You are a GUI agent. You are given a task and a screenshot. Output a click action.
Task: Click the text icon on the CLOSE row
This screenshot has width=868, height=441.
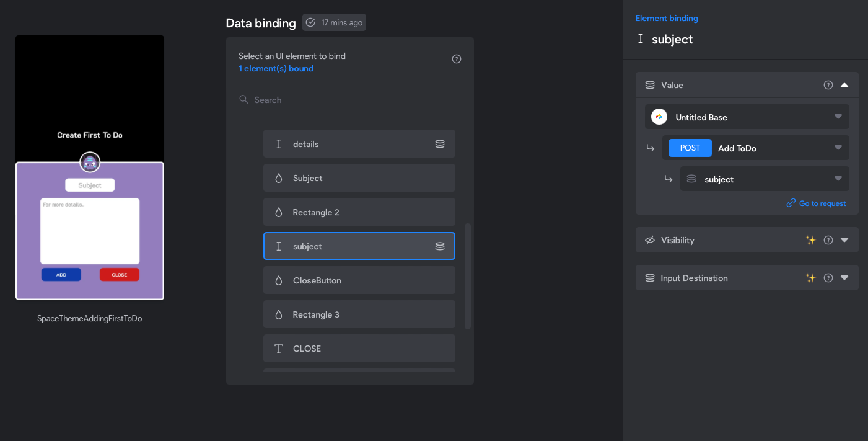tap(279, 349)
